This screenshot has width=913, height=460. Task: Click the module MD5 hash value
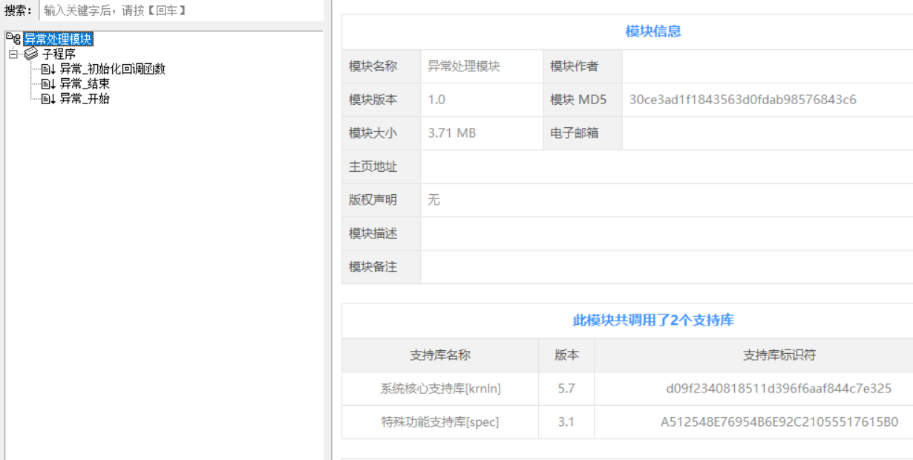(743, 99)
